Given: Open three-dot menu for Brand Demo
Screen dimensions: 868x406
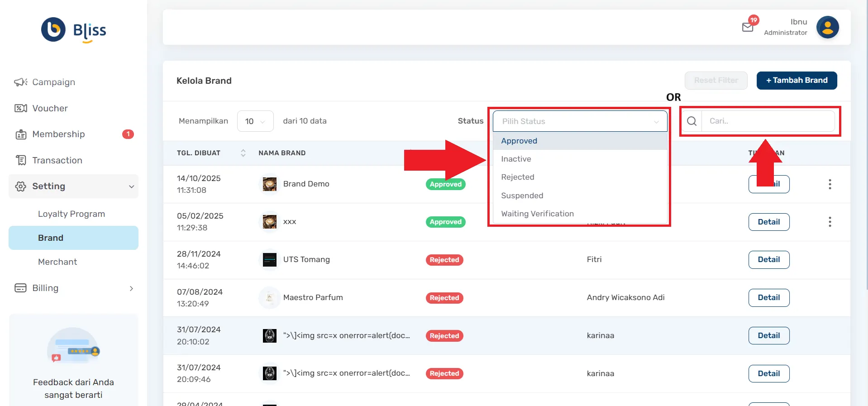Looking at the screenshot, I should (x=830, y=184).
